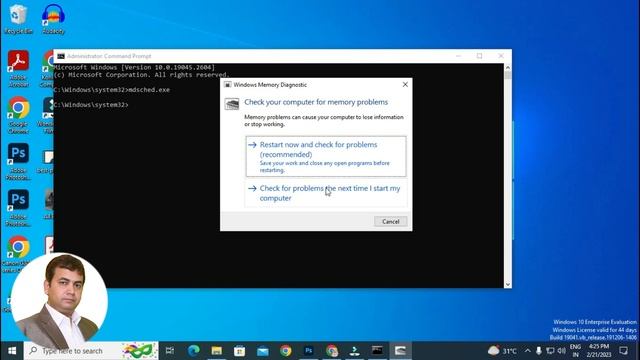Minimize the Command Prompt window

tap(458, 56)
